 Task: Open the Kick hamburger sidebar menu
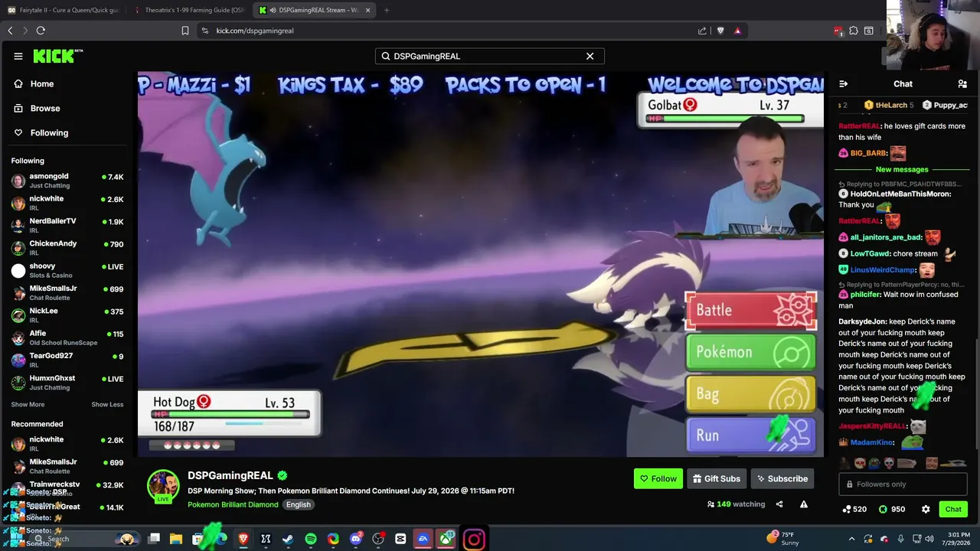(x=18, y=56)
